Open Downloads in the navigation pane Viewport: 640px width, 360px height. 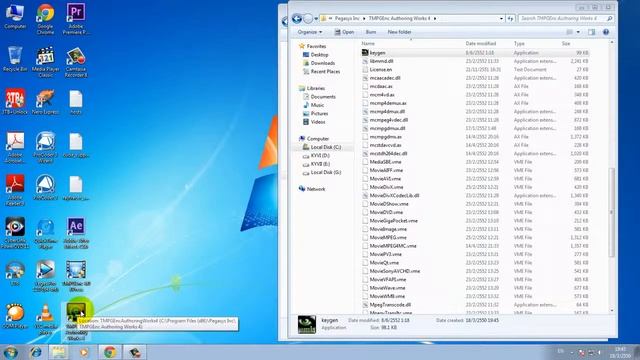point(322,63)
